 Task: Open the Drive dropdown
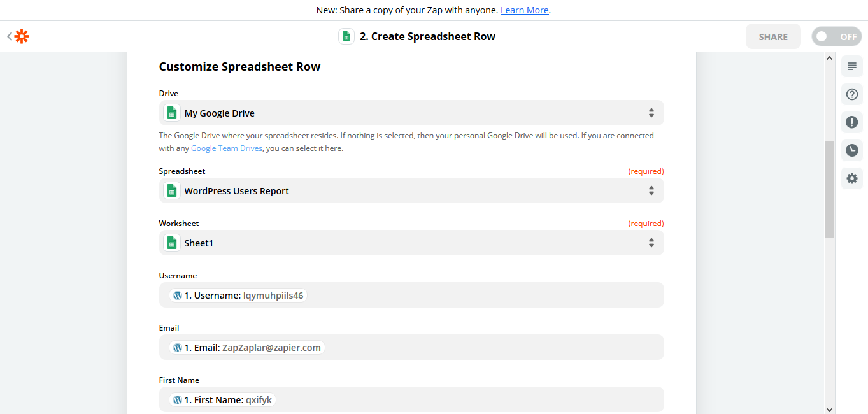tap(411, 113)
